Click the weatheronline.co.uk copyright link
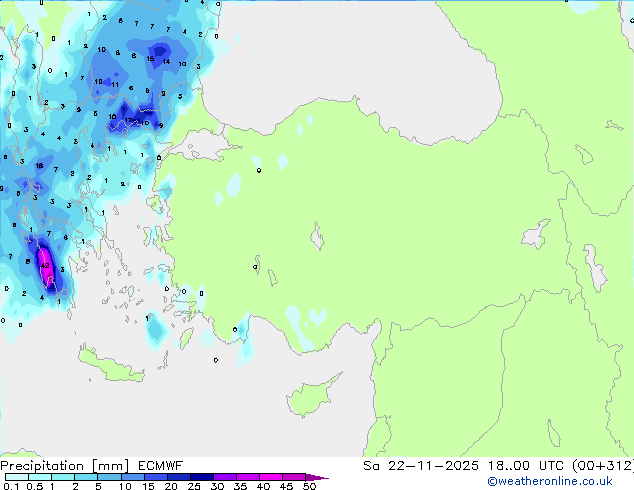This screenshot has width=634, height=490. pos(550,481)
